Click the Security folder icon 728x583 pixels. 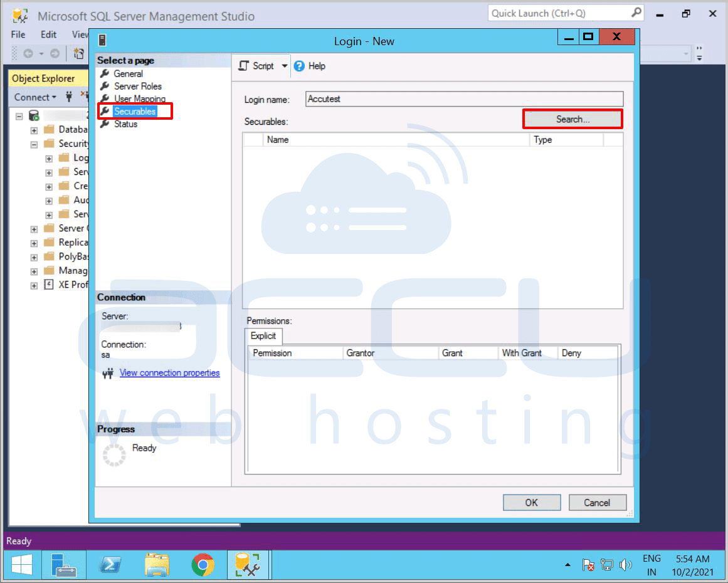(x=49, y=144)
